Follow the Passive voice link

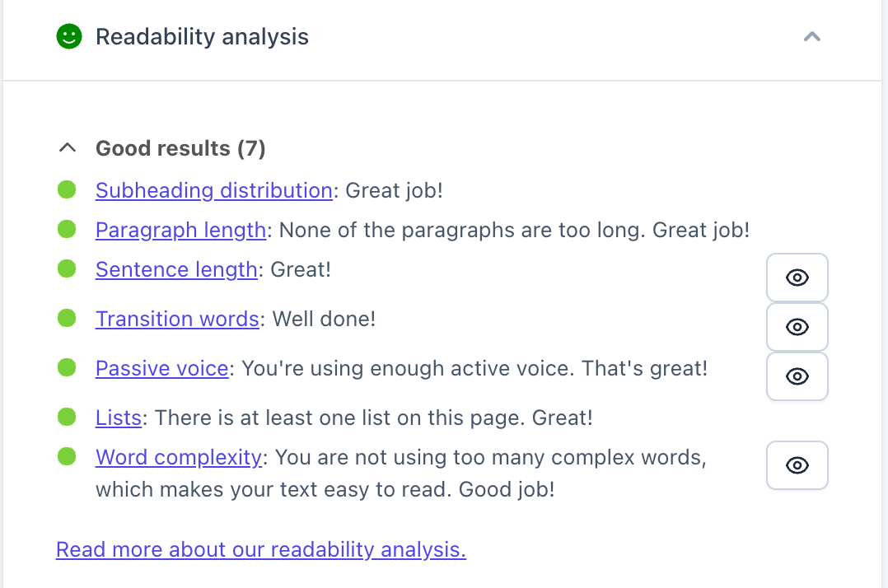pyautogui.click(x=161, y=368)
